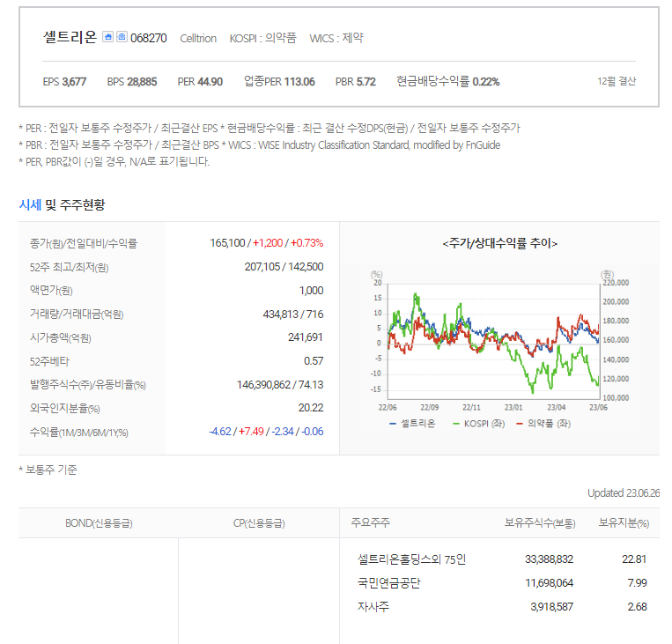The height and width of the screenshot is (644, 672).
Task: Click the 보통주 기준 footnote
Action: point(48,470)
